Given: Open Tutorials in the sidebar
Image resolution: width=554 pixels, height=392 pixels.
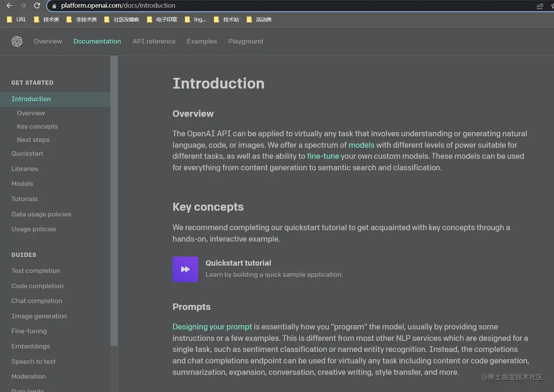Looking at the screenshot, I should pos(24,199).
